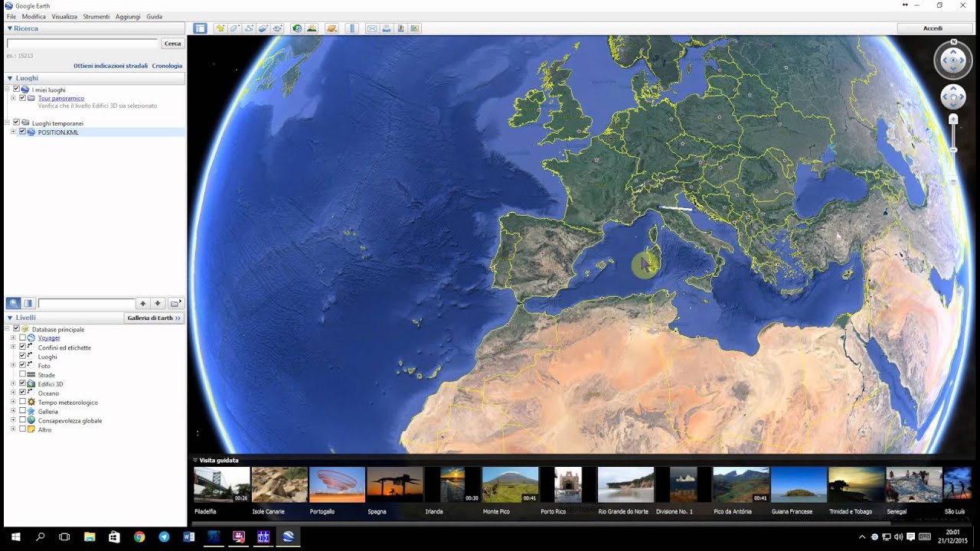Viewport: 980px width, 551px height.
Task: Click the Cerca search button
Action: coord(173,44)
